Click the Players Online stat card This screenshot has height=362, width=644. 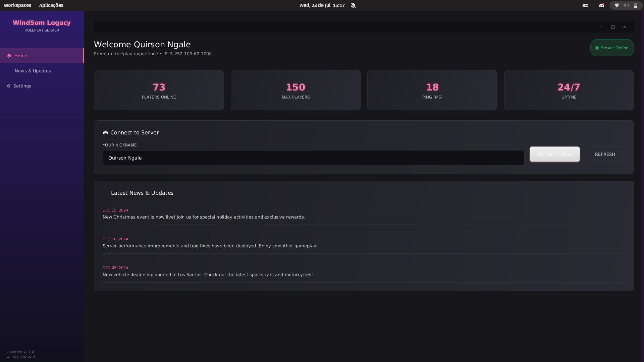(159, 90)
